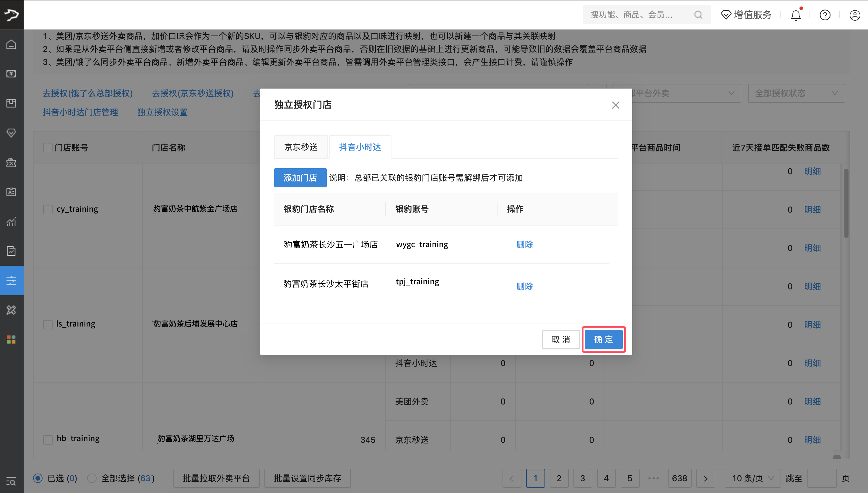Click the 添加门店 button
Viewport: 868px width, 493px height.
coord(300,177)
